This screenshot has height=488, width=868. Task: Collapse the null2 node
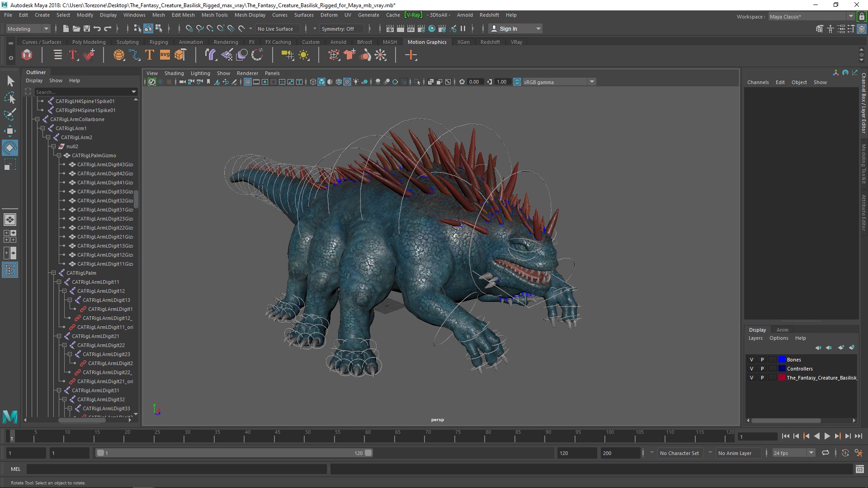53,146
